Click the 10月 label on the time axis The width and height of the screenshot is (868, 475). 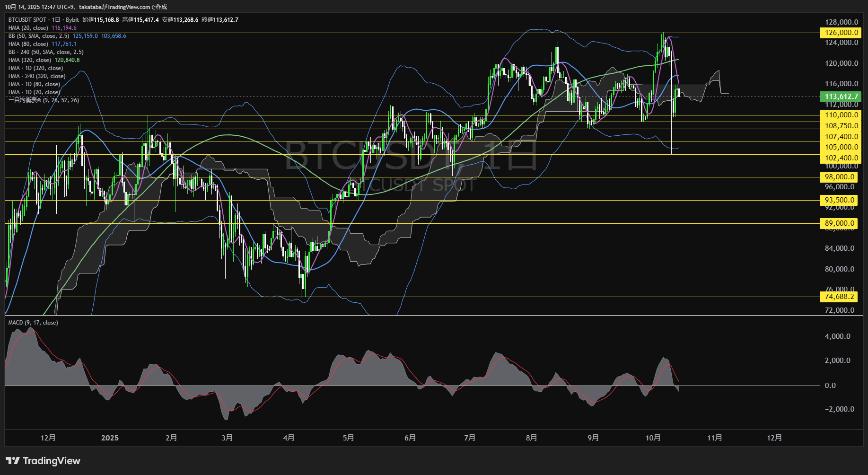(x=653, y=438)
